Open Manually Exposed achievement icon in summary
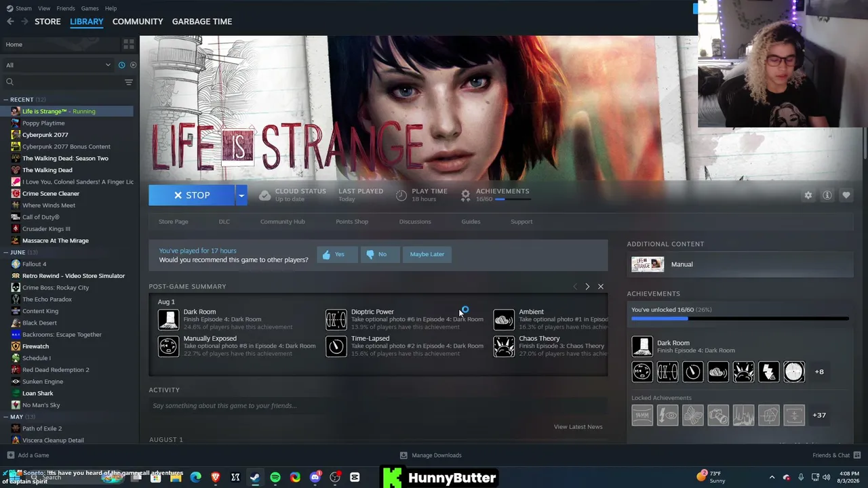This screenshot has height=488, width=868. coord(168,346)
